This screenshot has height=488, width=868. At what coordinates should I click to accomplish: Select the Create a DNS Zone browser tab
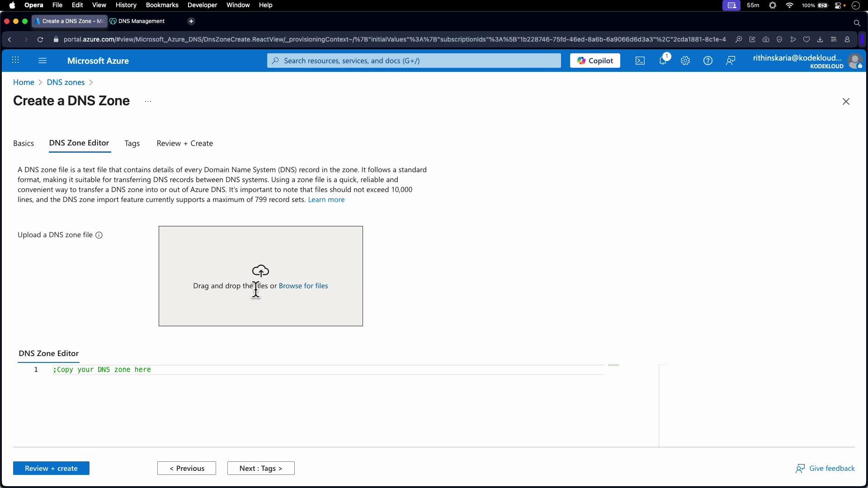click(70, 21)
